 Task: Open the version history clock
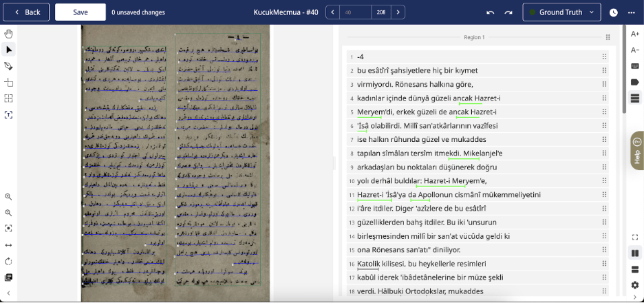613,12
